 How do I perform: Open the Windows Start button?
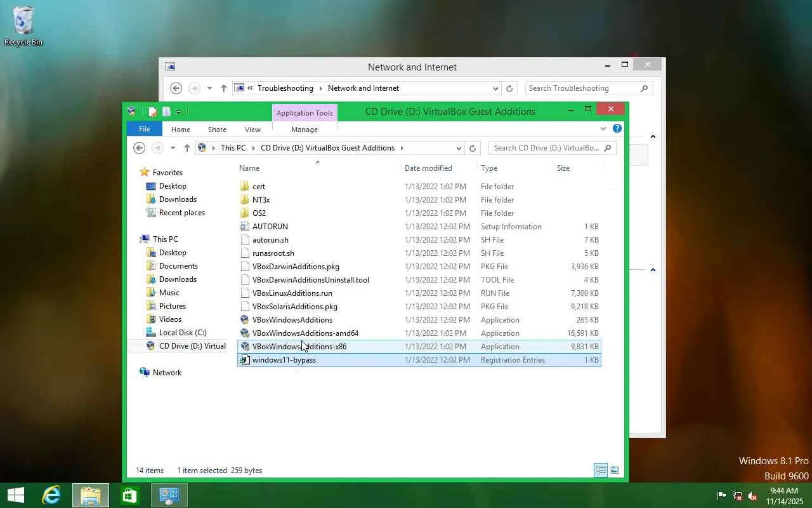point(16,495)
